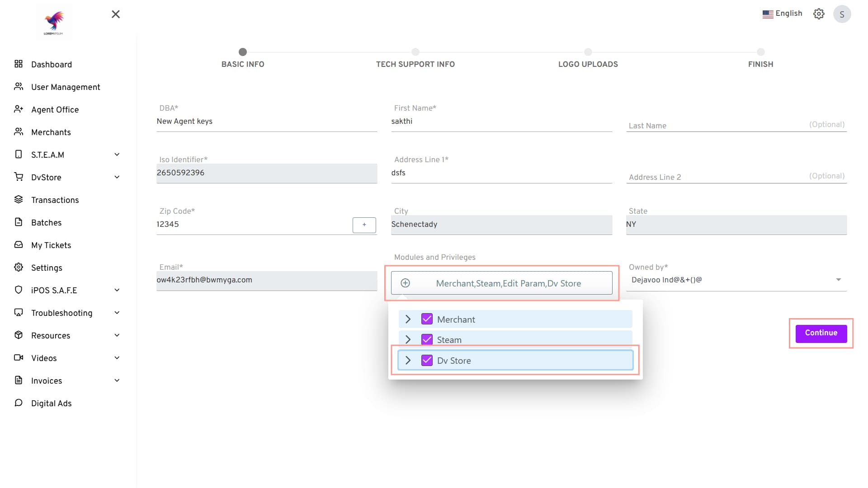The image size is (868, 488).
Task: Expand the Videos submenu arrow
Action: pyautogui.click(x=117, y=358)
